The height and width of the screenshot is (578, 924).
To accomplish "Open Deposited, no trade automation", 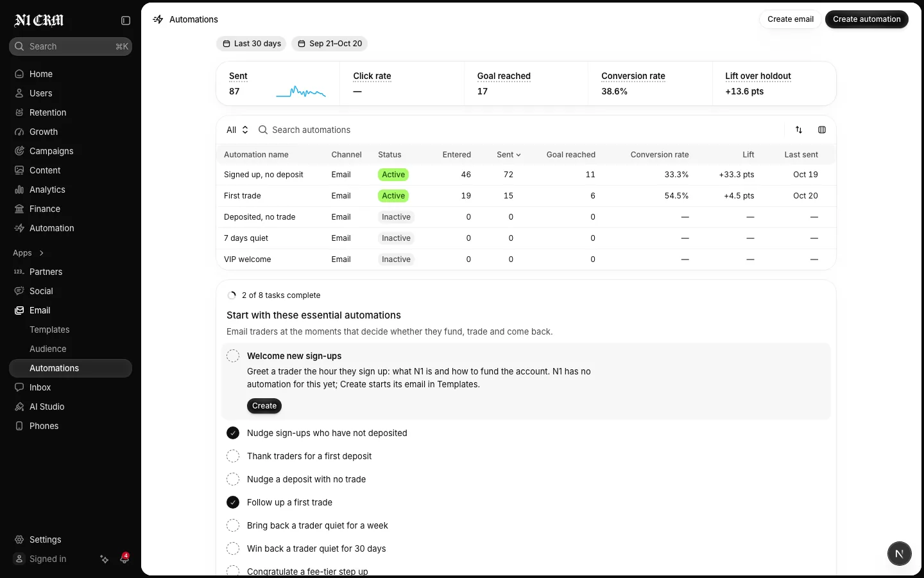I will click(526, 217).
